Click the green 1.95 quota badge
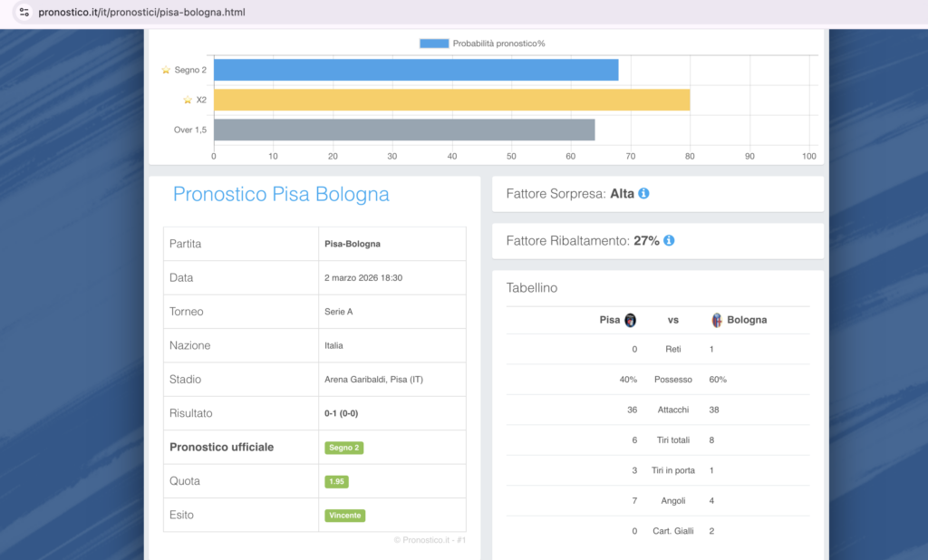Image resolution: width=928 pixels, height=560 pixels. click(x=337, y=481)
